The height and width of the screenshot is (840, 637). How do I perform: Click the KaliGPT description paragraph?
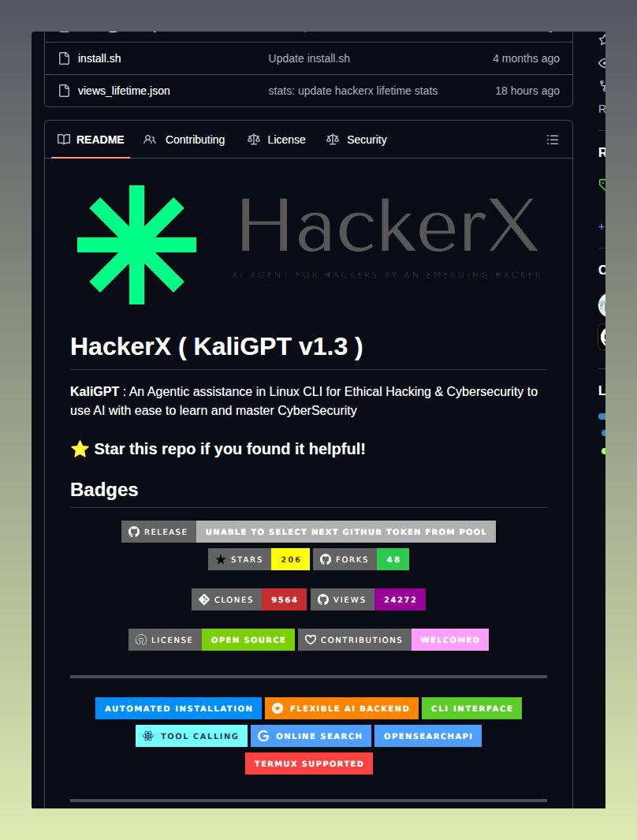[x=304, y=401]
